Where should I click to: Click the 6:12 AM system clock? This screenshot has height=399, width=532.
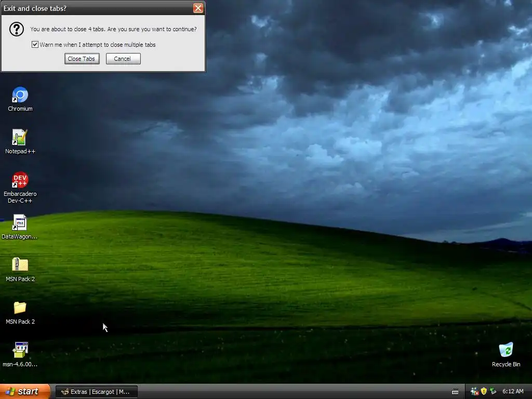513,392
